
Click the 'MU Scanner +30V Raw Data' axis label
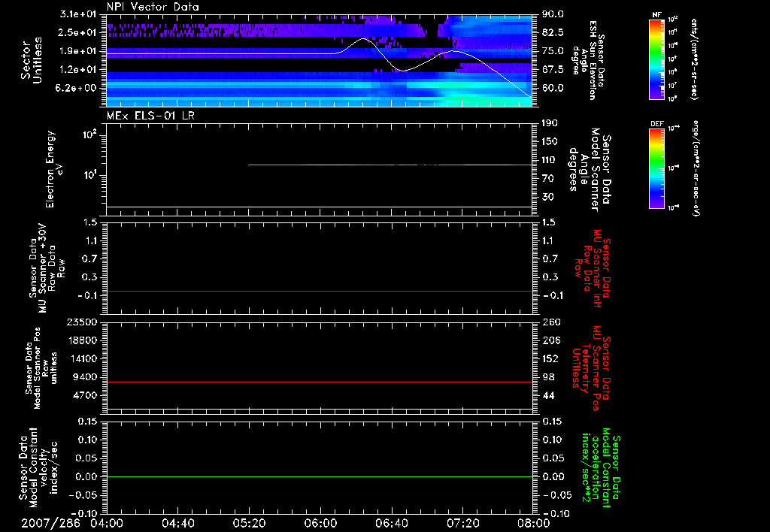(47, 268)
